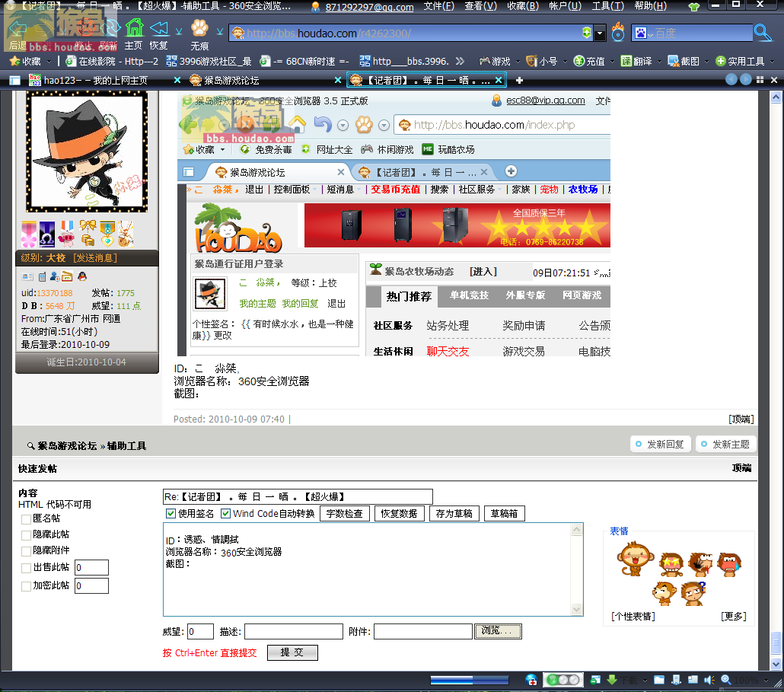Click the green shirt skin icon in title bar
Viewport: 784px width, 692px height.
point(694,7)
